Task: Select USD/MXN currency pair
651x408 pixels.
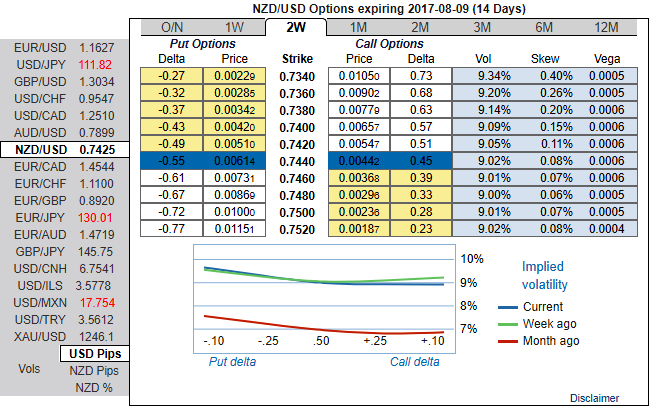Action: [x=63, y=302]
